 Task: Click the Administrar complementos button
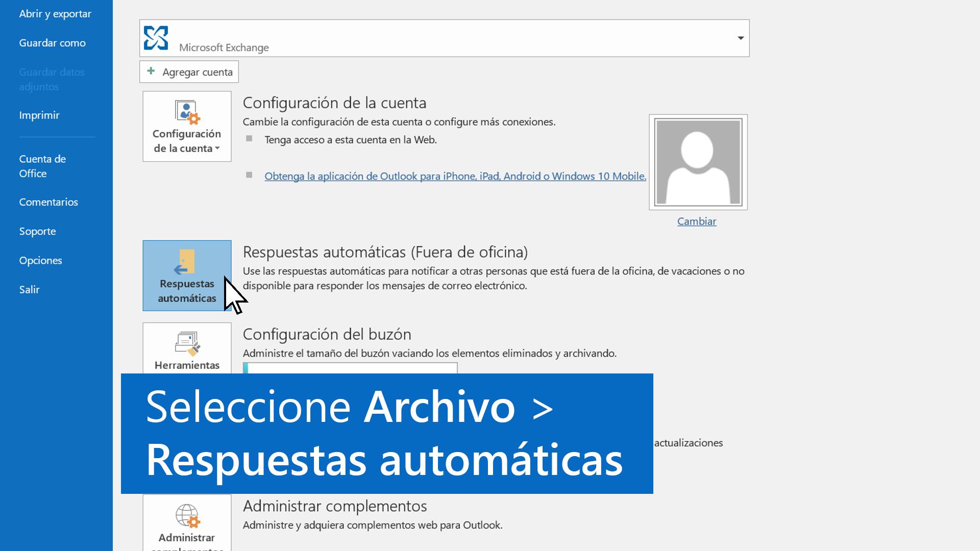[x=187, y=523]
